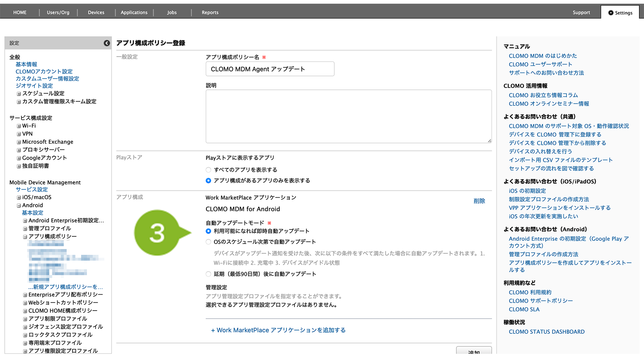644x362 pixels.
Task: Collapse the 設定 sidebar with the arrow icon
Action: point(107,43)
